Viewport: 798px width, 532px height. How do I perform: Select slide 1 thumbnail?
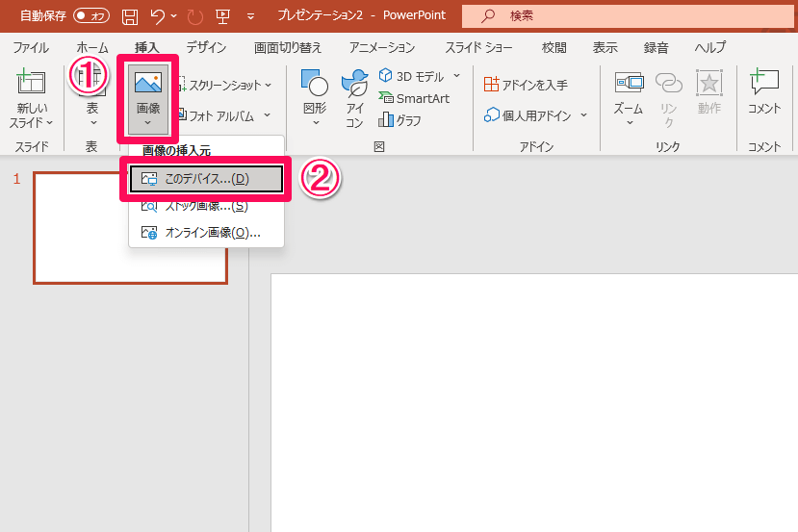pyautogui.click(x=130, y=228)
